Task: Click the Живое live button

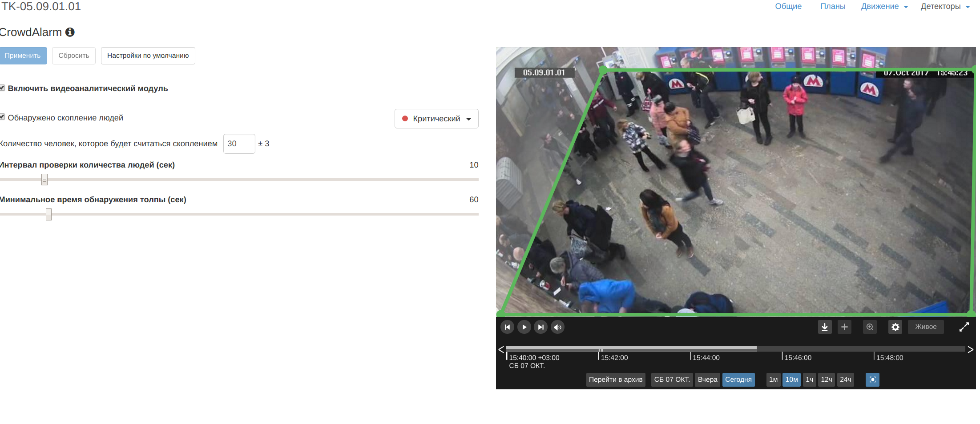Action: (926, 327)
